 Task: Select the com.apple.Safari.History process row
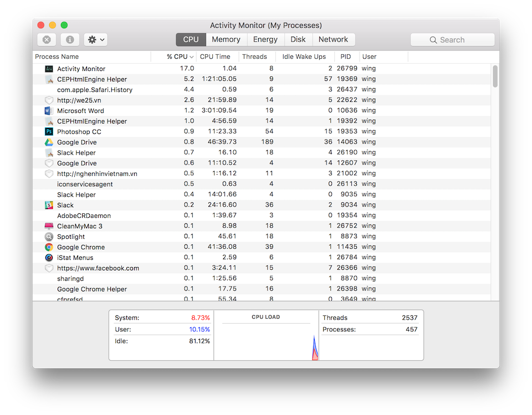pyautogui.click(x=262, y=90)
